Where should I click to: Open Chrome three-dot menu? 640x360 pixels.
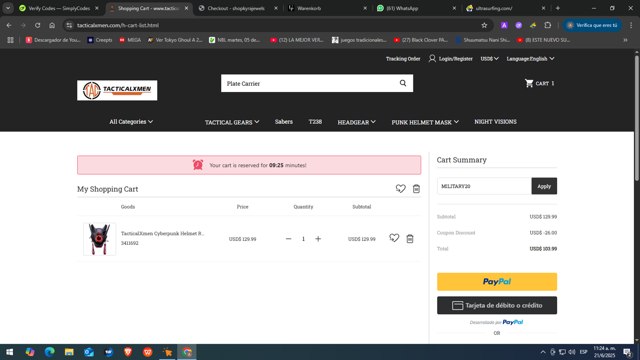point(631,25)
